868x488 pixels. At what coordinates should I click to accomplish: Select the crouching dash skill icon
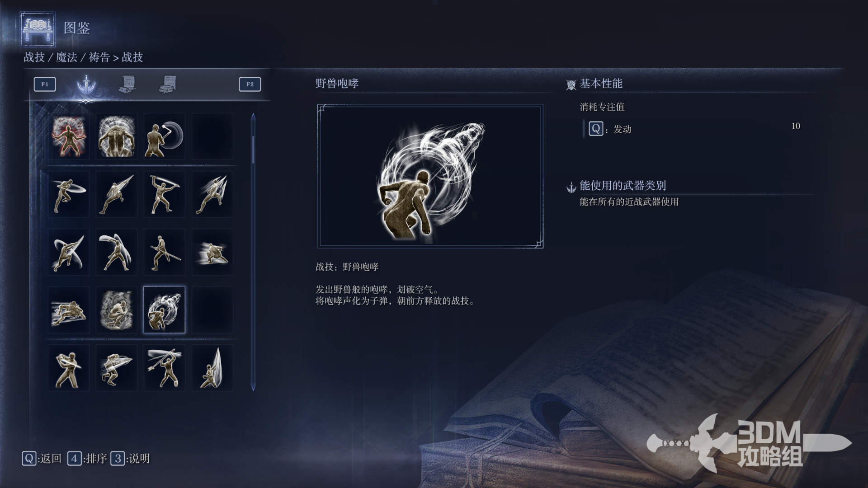point(212,252)
